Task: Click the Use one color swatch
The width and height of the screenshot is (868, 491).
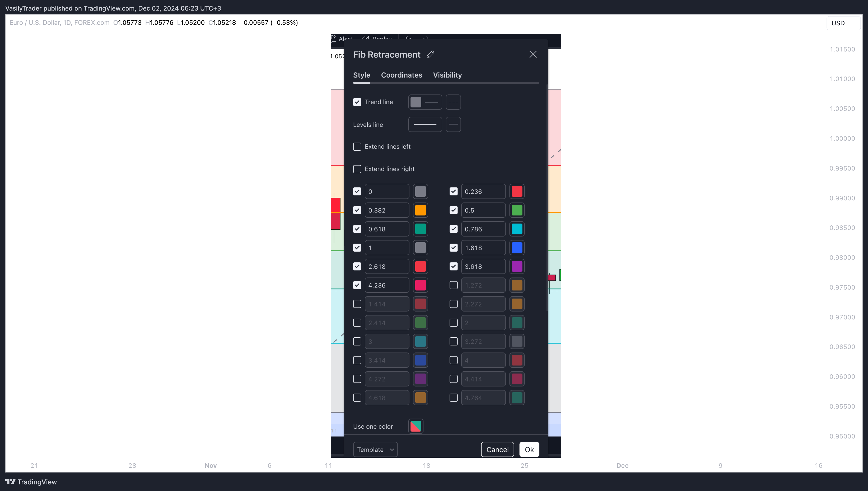Action: tap(416, 426)
